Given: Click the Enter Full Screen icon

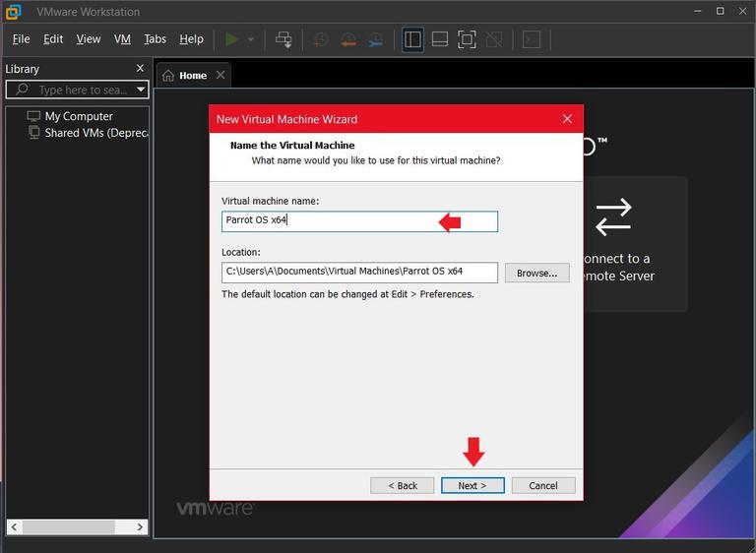Looking at the screenshot, I should (467, 39).
